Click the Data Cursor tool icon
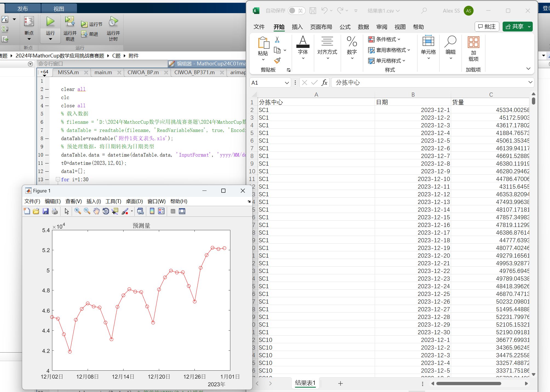The height and width of the screenshot is (392, 550). pyautogui.click(x=115, y=211)
